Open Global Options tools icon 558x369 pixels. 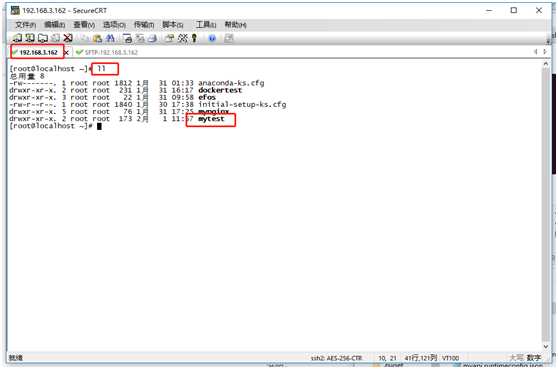click(183, 38)
